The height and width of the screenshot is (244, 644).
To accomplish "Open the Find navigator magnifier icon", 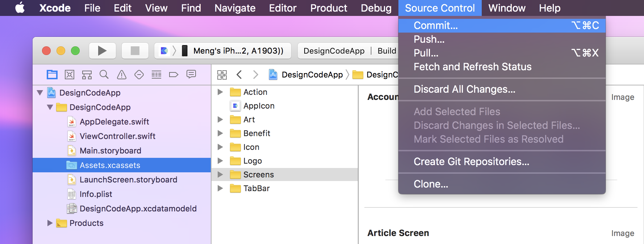I will pyautogui.click(x=104, y=75).
